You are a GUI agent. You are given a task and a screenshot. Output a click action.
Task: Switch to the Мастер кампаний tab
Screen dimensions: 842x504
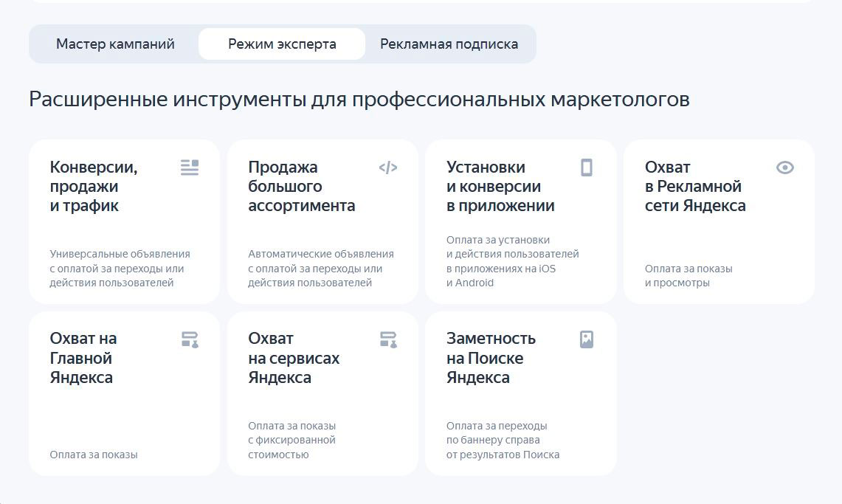(x=115, y=44)
